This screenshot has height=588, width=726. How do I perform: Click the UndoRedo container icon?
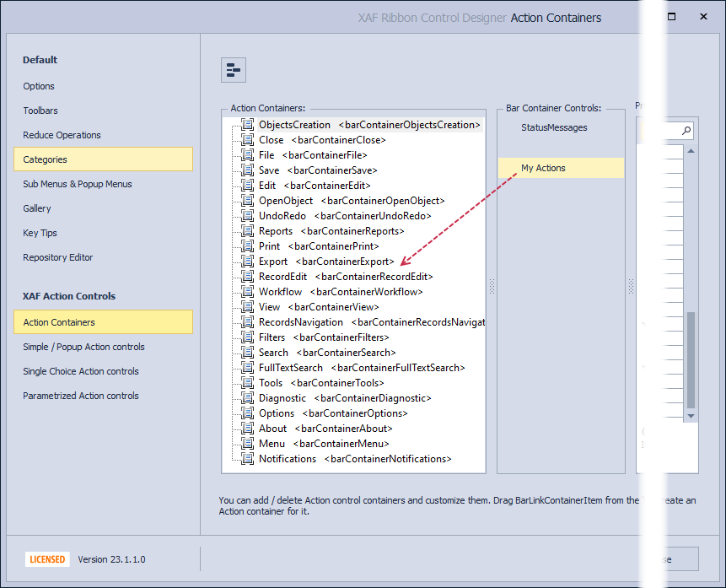click(248, 216)
